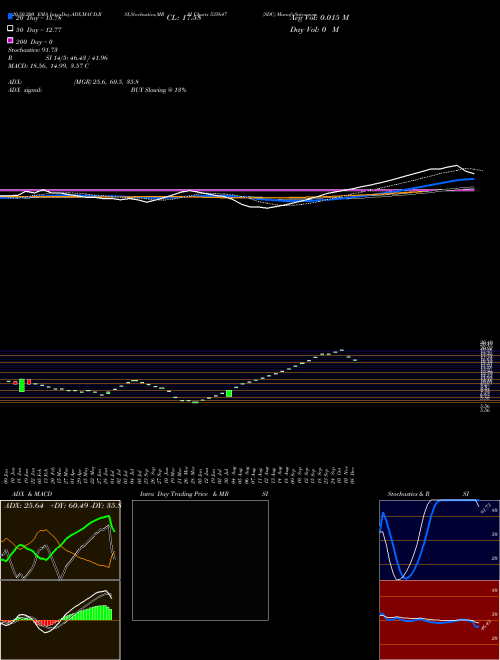The width and height of the screenshot is (500, 660).
Task: Click the green MACD histogram bars
Action: tap(88, 613)
